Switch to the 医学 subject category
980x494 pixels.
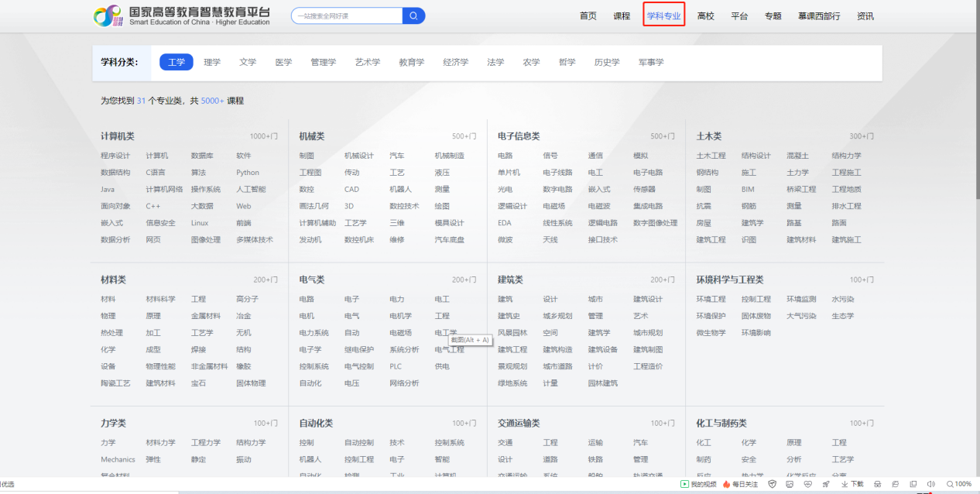click(283, 63)
